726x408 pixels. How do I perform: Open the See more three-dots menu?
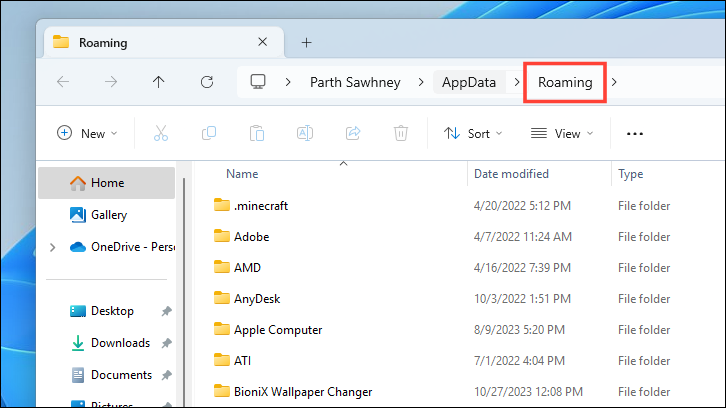[635, 133]
